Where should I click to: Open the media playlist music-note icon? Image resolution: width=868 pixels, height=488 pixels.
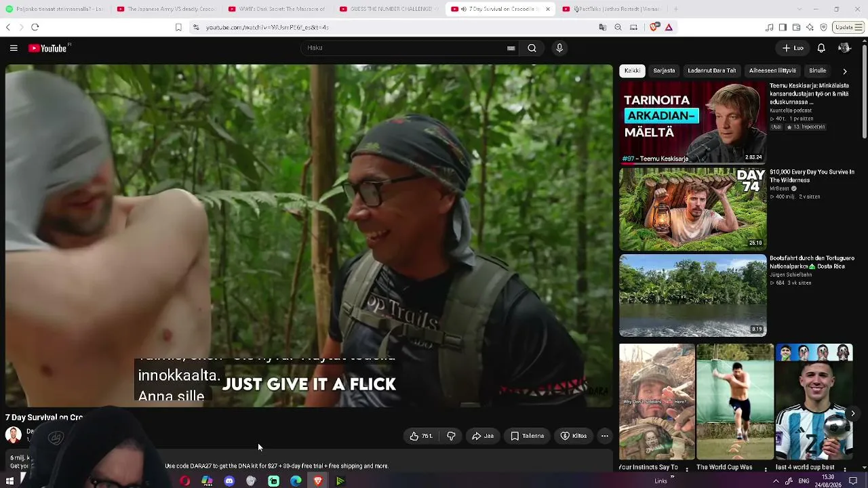[x=769, y=27]
